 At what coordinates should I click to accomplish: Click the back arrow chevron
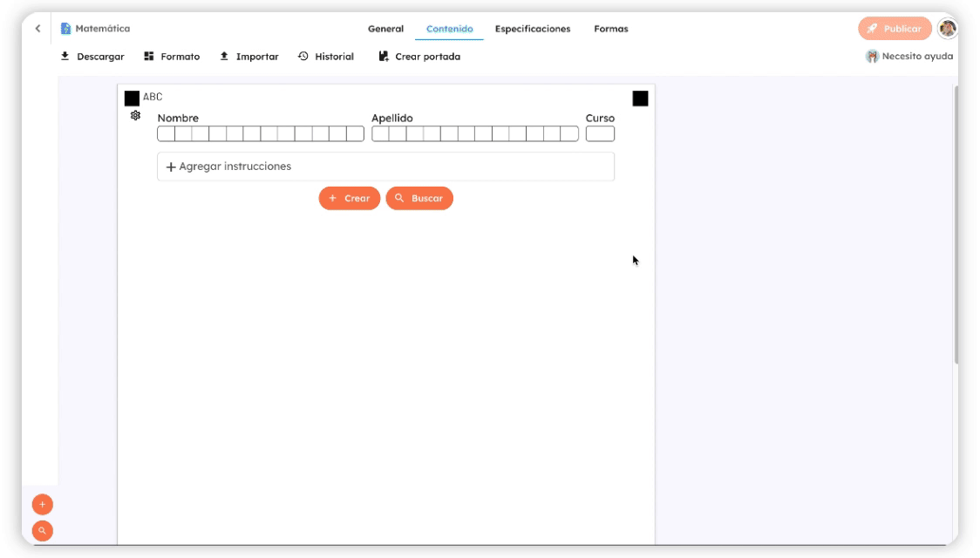[37, 29]
